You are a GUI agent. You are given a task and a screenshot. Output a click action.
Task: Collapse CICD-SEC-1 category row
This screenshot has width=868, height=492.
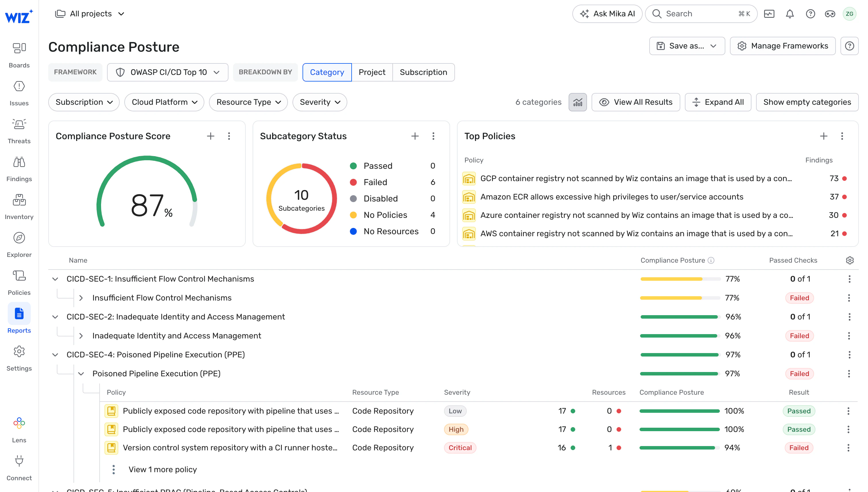pos(55,279)
